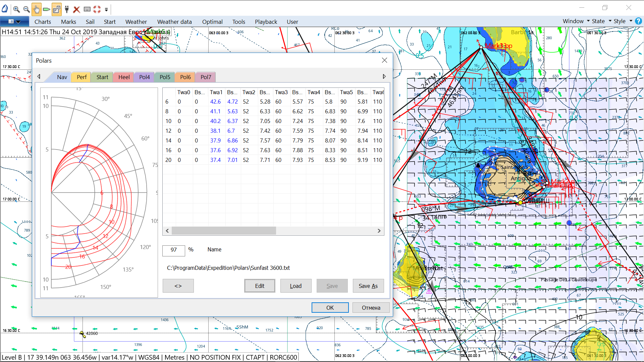Viewport: 644px width, 362px height.
Task: Click the Tools menu in top navigation
Action: (238, 22)
